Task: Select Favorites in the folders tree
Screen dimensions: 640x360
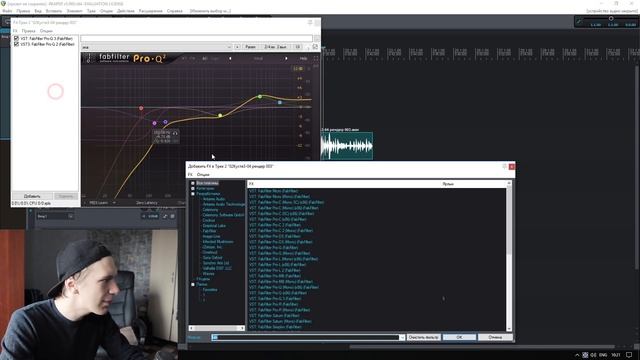Action: point(210,290)
